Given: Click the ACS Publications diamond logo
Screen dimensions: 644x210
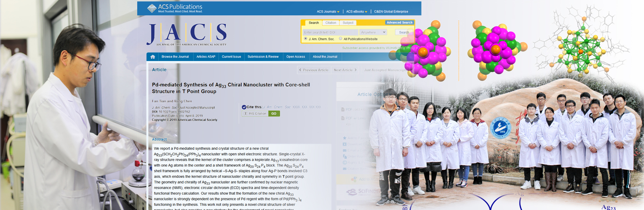Looking at the screenshot, I should [152, 8].
